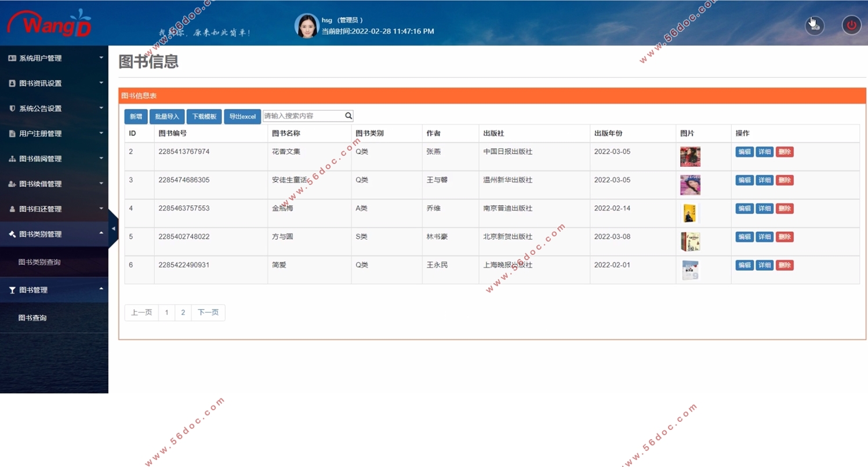Click the 图书借阅管理 sitemap icon
This screenshot has height=467, width=868.
click(12, 159)
